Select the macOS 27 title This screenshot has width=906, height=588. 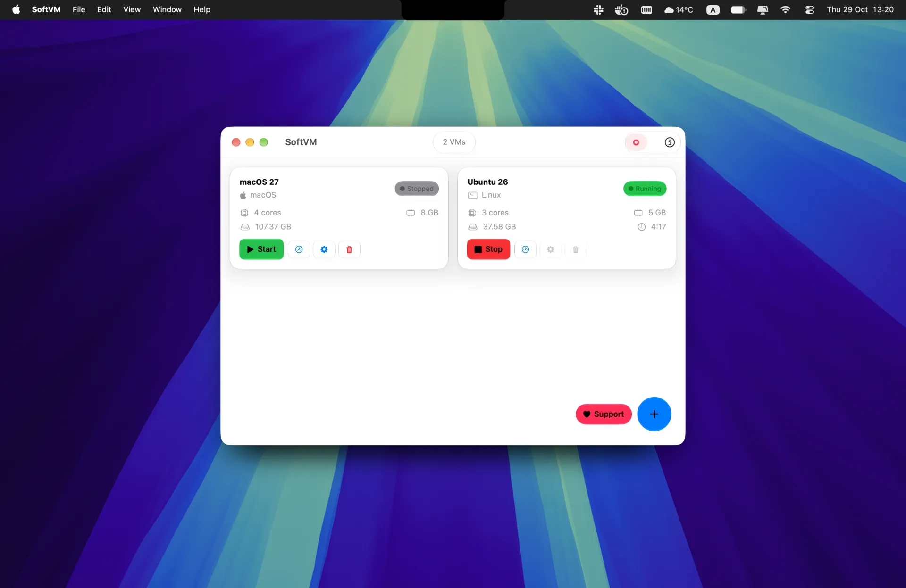[259, 182]
